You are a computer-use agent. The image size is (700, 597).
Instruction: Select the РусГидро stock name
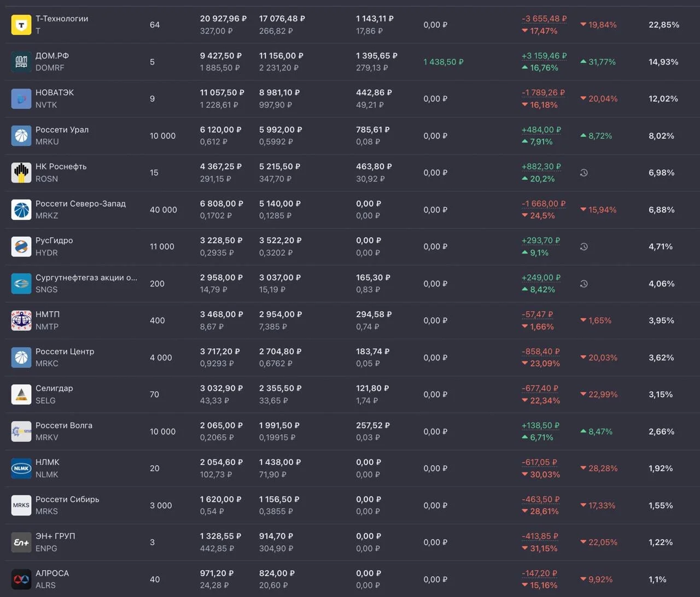(x=54, y=241)
